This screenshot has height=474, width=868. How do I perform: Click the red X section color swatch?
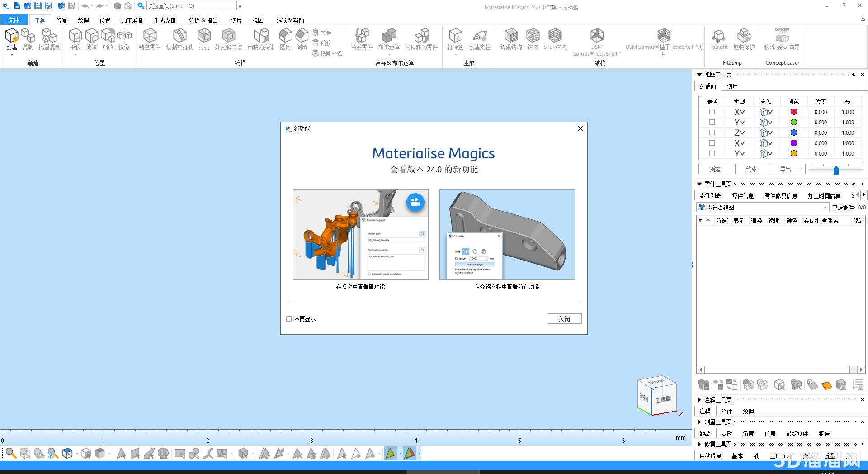pyautogui.click(x=793, y=112)
